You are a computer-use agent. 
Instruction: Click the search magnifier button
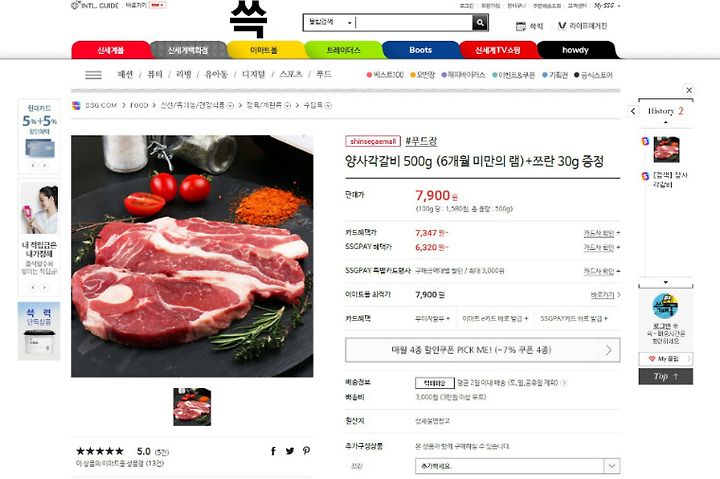point(480,23)
